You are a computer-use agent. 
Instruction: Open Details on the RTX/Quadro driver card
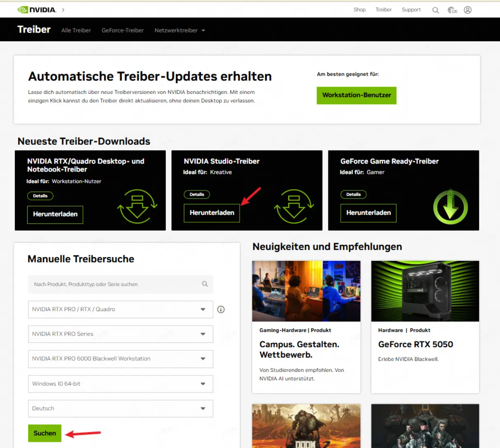point(40,196)
